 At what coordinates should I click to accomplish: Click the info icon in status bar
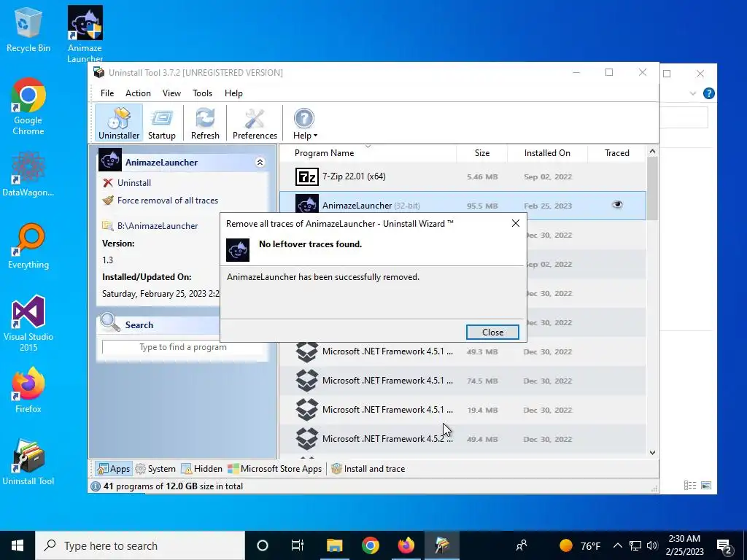click(x=96, y=486)
